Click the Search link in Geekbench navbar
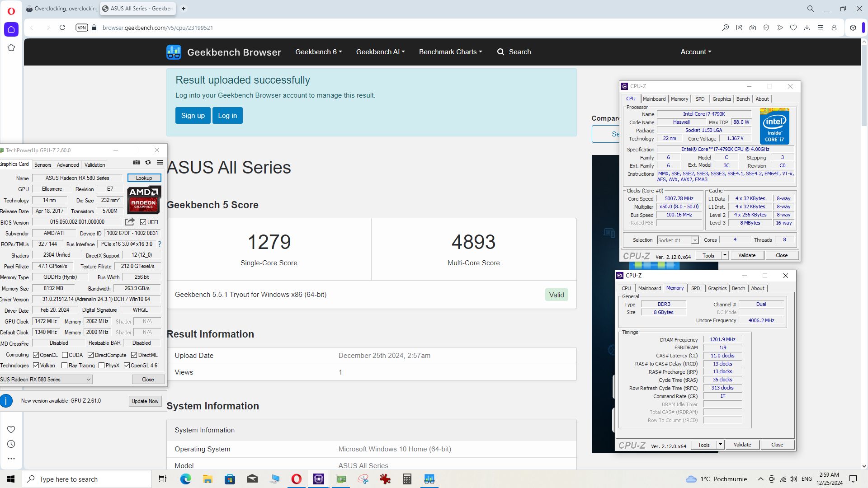Screen dimensions: 868x488 pyautogui.click(x=514, y=52)
